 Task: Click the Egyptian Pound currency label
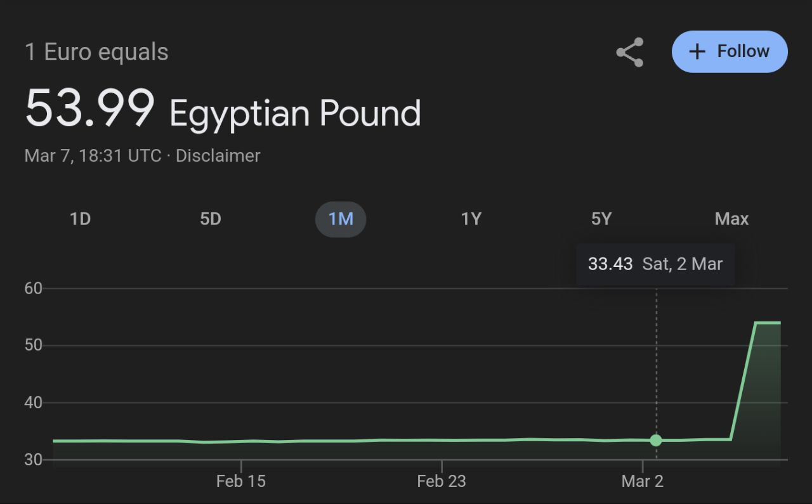tap(295, 113)
